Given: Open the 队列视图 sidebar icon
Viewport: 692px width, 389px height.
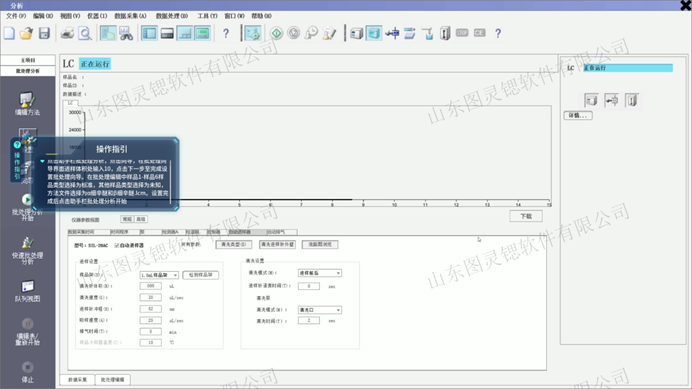Looking at the screenshot, I should click(27, 291).
